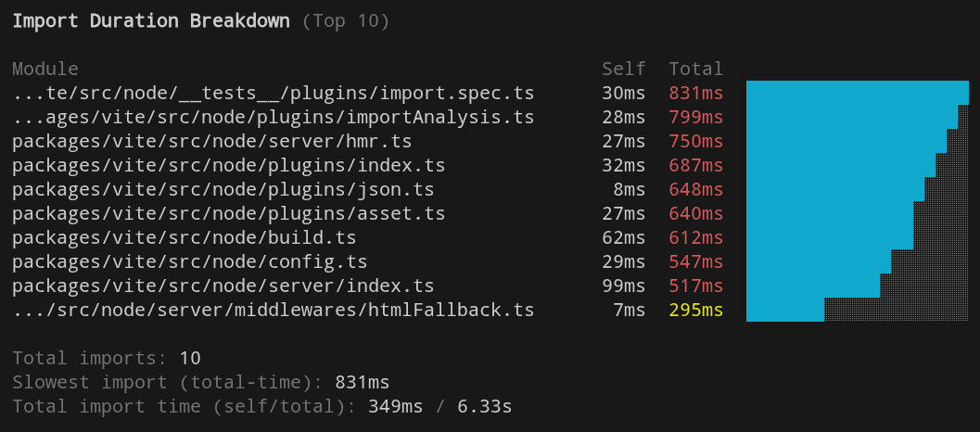Click the plugins/json.ts file path
Screen dimensions: 980x432
223,189
